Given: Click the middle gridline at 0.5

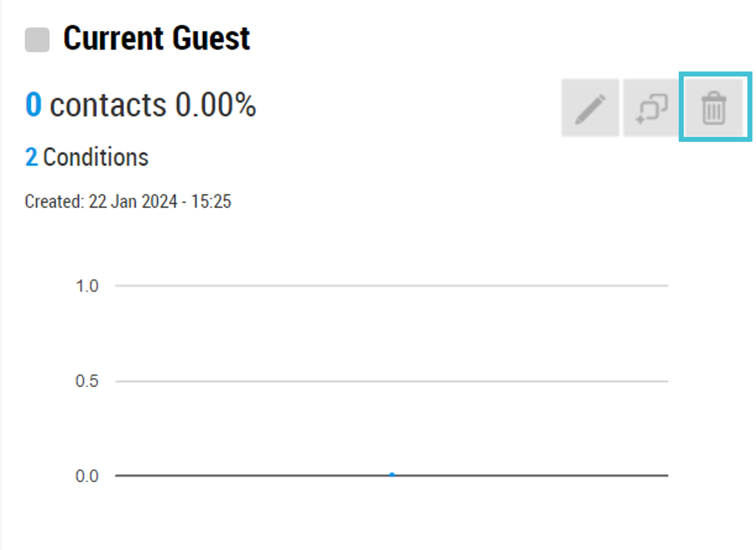Looking at the screenshot, I should [392, 381].
